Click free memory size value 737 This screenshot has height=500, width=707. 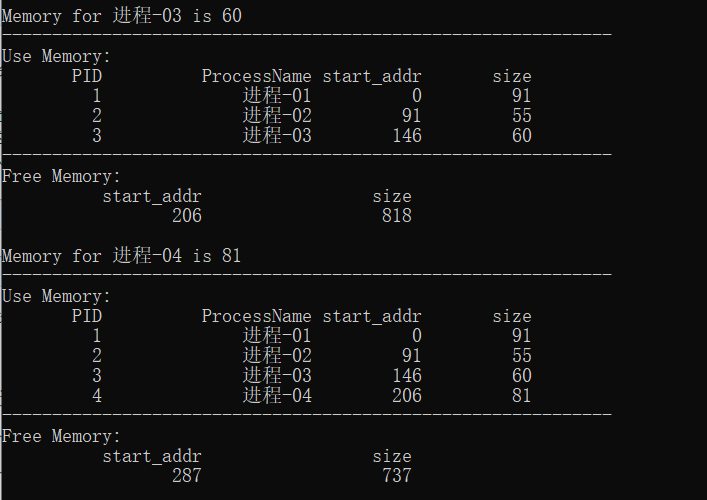coord(396,476)
